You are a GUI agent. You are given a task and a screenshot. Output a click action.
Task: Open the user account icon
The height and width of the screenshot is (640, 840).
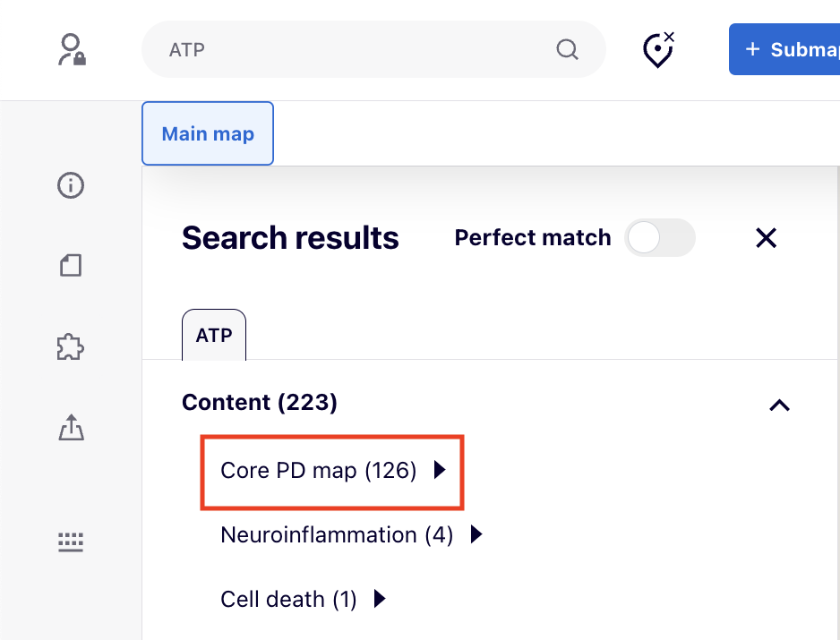(x=71, y=49)
